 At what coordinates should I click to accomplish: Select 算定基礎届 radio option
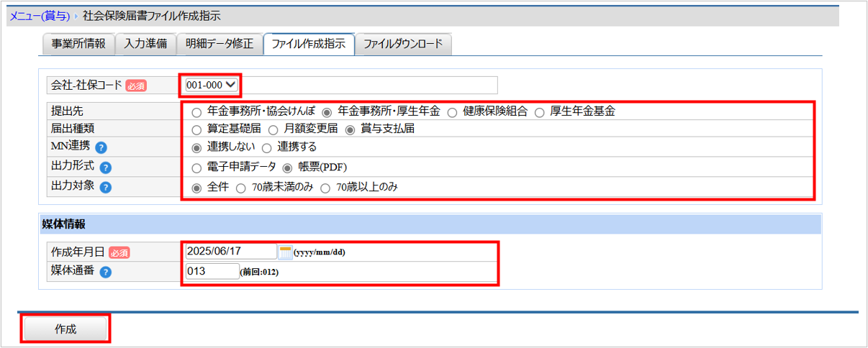click(196, 130)
